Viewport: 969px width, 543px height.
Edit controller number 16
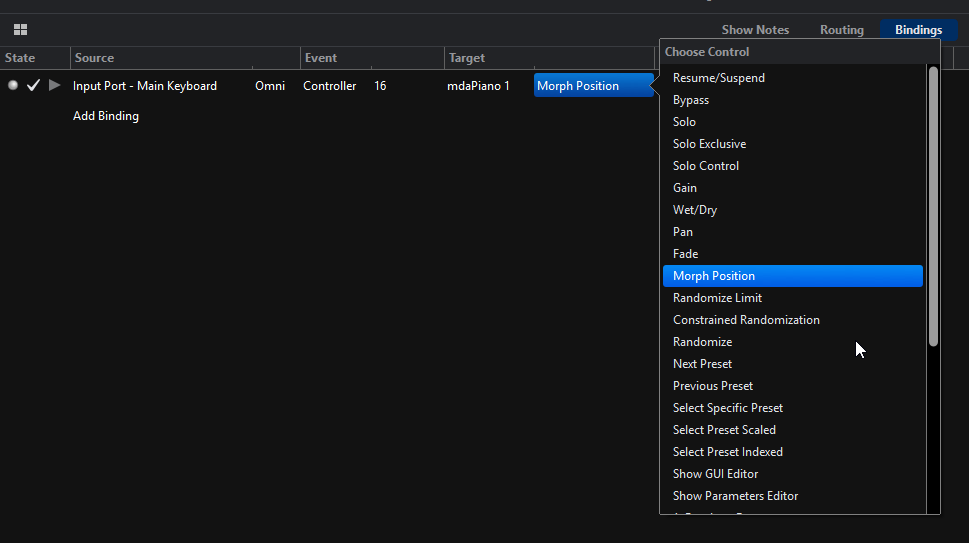380,86
